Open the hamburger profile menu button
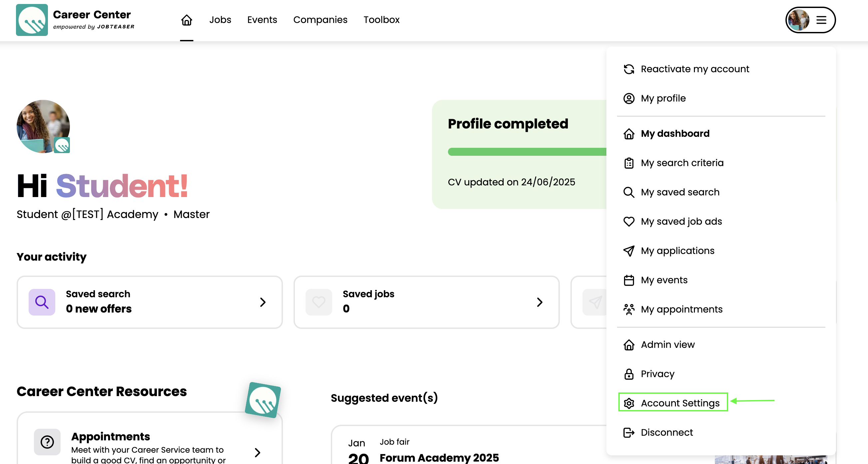Image resolution: width=868 pixels, height=464 pixels. pyautogui.click(x=821, y=20)
